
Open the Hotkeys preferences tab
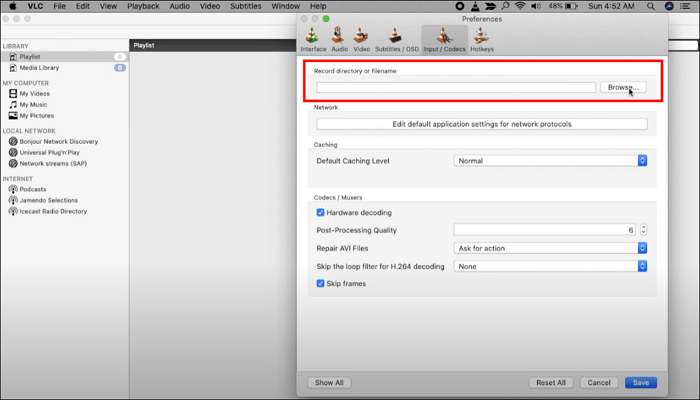pyautogui.click(x=482, y=40)
